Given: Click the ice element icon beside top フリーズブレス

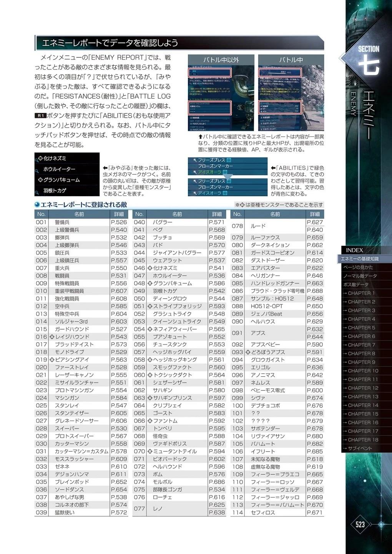Looking at the screenshot, I should [229, 160].
